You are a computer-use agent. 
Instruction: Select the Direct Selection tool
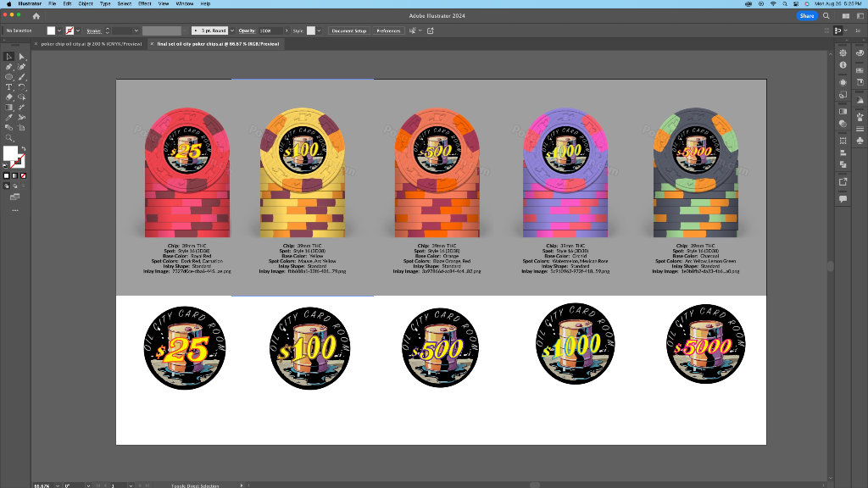(x=22, y=57)
